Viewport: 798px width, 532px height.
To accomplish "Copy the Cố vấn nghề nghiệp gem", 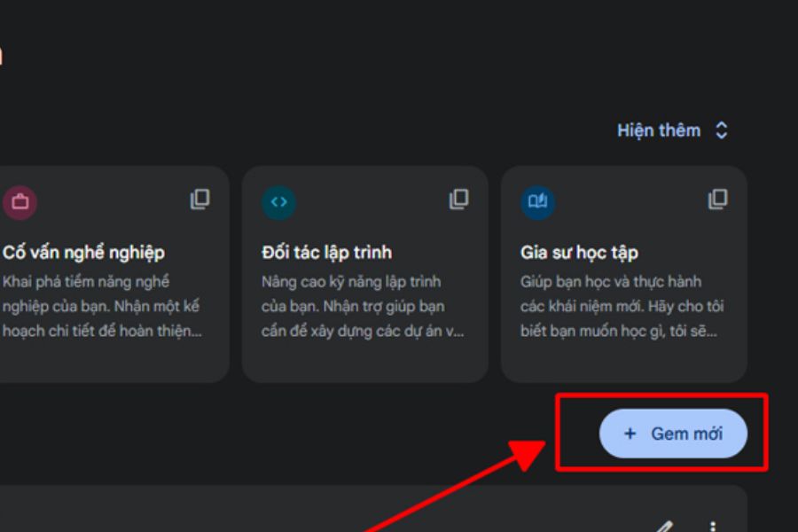I will point(200,199).
